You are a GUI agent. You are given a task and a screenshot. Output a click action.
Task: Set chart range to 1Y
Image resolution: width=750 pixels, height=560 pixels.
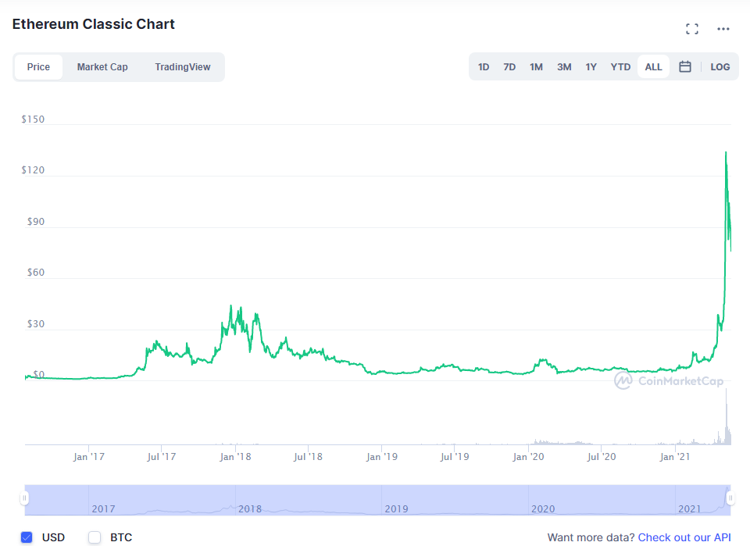[x=591, y=67]
